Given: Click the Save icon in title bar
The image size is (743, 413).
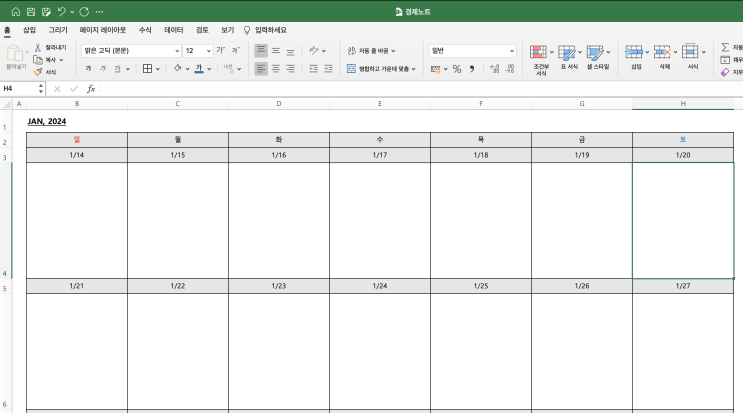Looking at the screenshot, I should [31, 12].
